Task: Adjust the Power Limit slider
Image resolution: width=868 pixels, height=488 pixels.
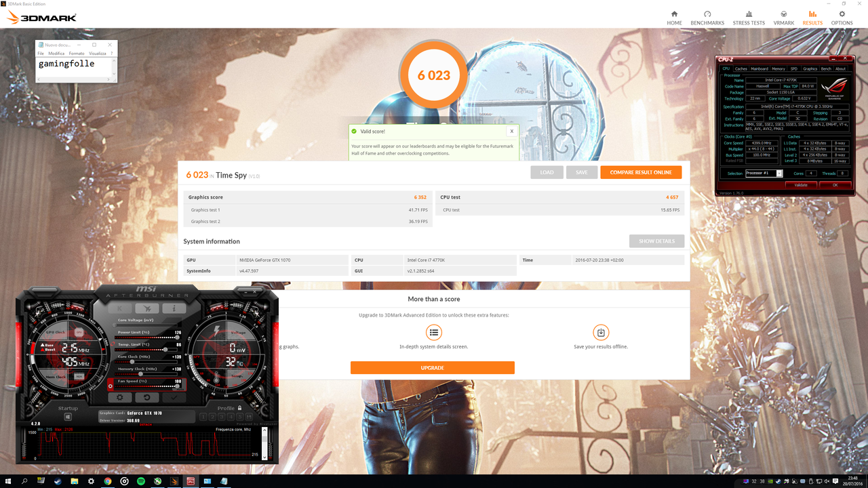Action: [x=149, y=337]
